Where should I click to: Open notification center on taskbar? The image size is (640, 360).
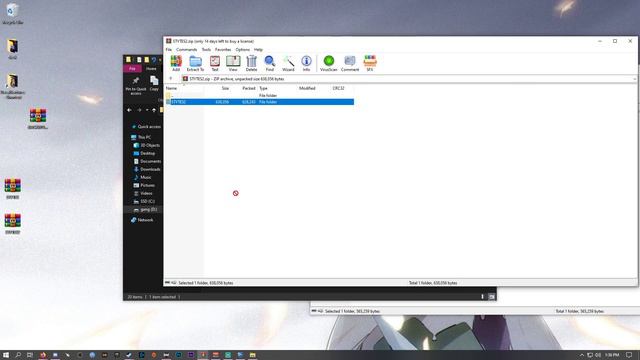click(x=629, y=355)
